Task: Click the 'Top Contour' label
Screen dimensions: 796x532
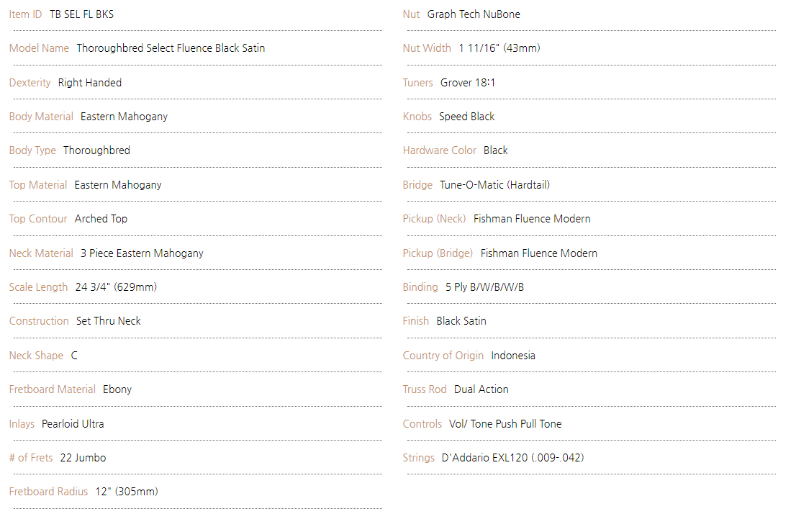Action: [x=38, y=219]
